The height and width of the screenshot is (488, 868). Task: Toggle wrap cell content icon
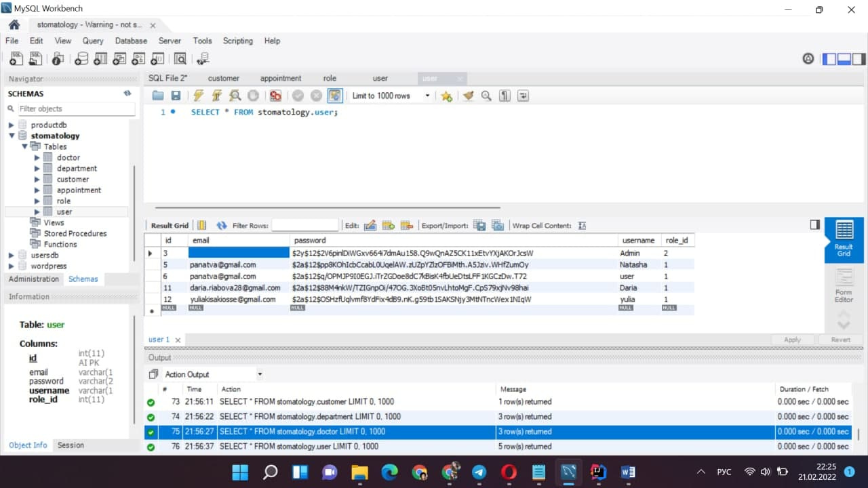tap(582, 225)
